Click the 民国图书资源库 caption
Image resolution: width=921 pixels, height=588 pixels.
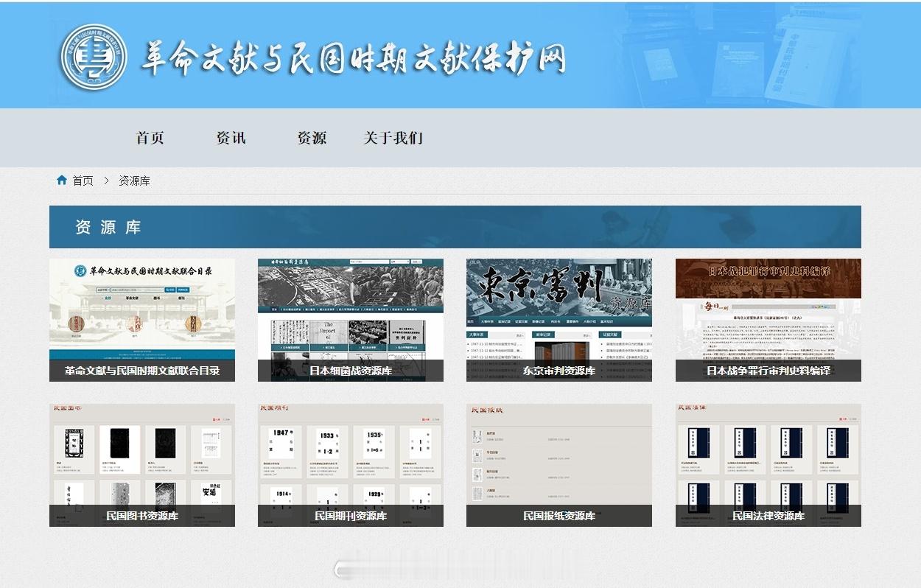point(142,516)
